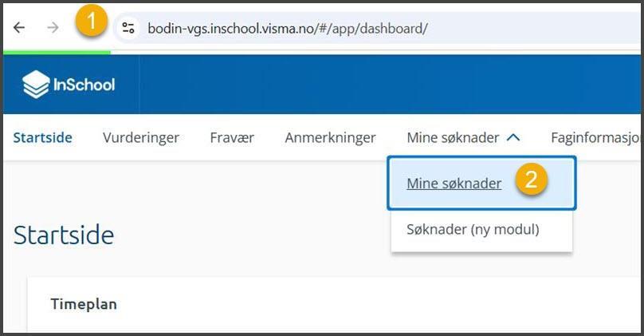The width and height of the screenshot is (644, 336).
Task: Click the orange step 1 marker
Action: coord(91,21)
